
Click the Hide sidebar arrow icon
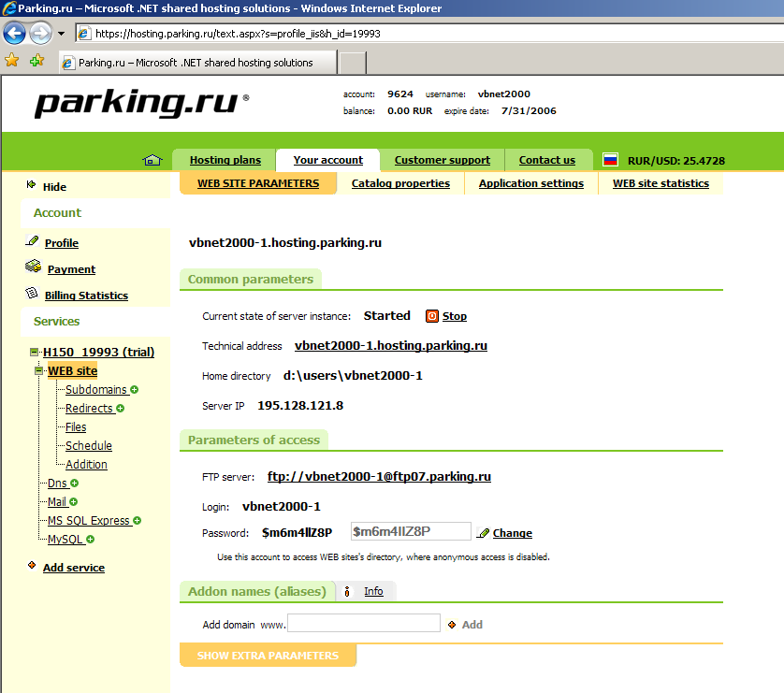31,185
